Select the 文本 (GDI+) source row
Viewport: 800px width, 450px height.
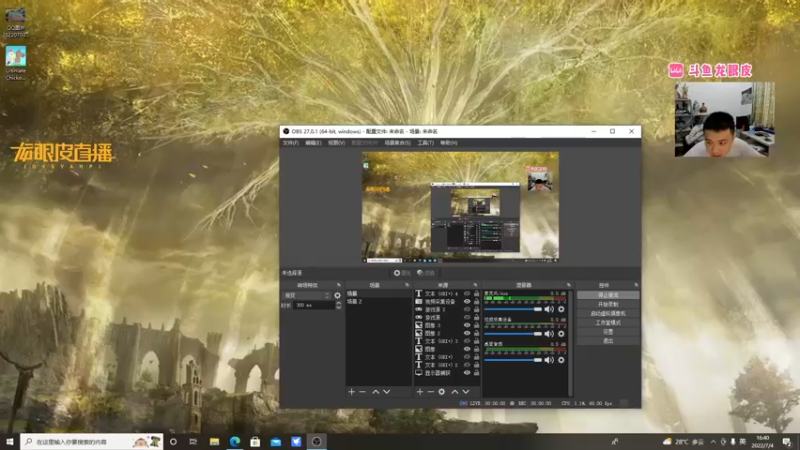tap(446, 357)
